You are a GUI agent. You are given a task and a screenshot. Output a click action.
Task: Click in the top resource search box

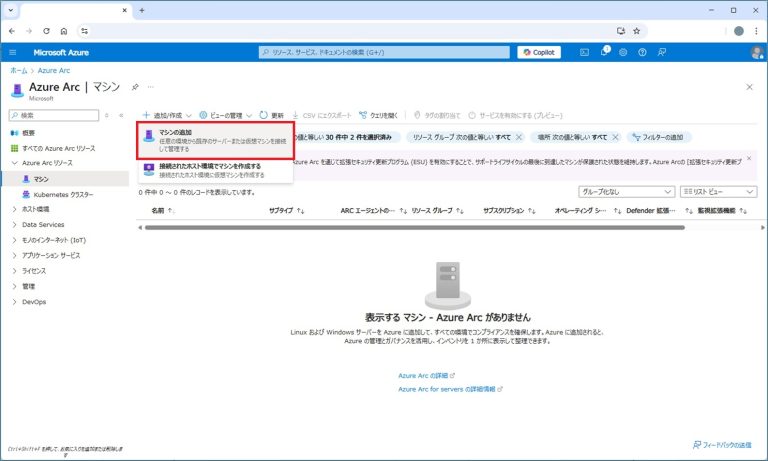click(x=385, y=52)
